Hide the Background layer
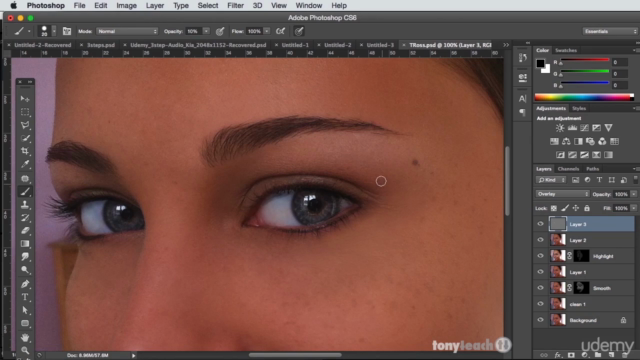The height and width of the screenshot is (360, 640). pyautogui.click(x=540, y=320)
